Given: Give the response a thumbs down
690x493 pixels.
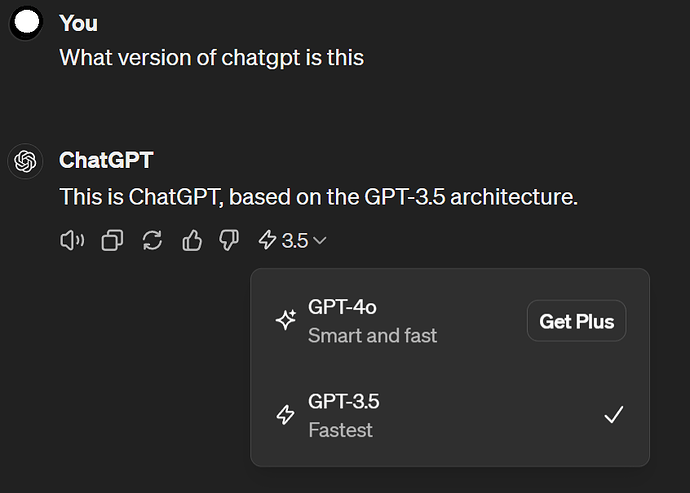Looking at the screenshot, I should [229, 241].
